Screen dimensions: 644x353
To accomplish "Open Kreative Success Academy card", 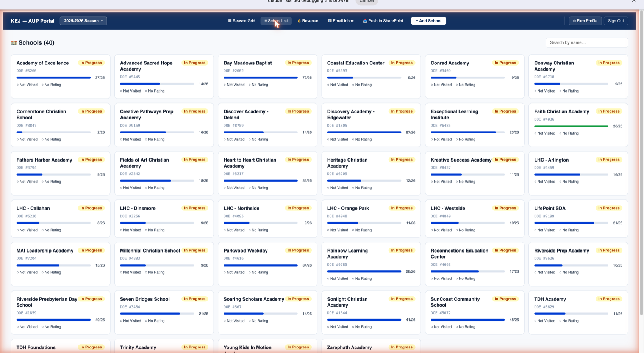I will tap(475, 173).
